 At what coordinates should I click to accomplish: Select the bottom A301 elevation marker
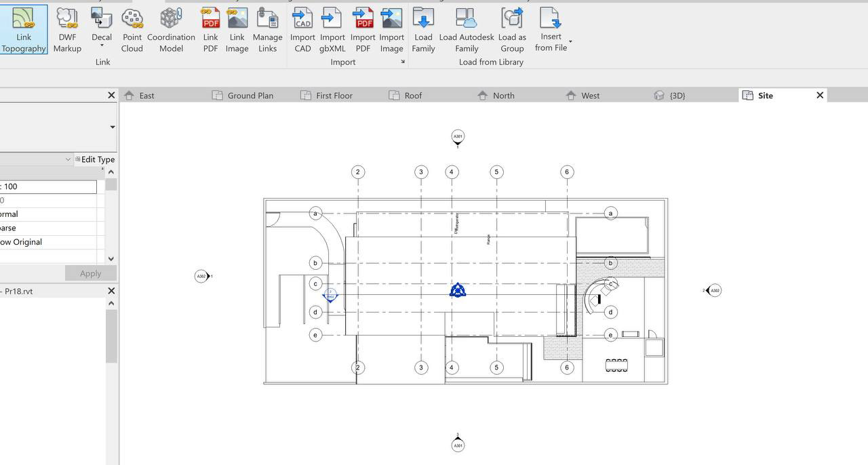[458, 444]
